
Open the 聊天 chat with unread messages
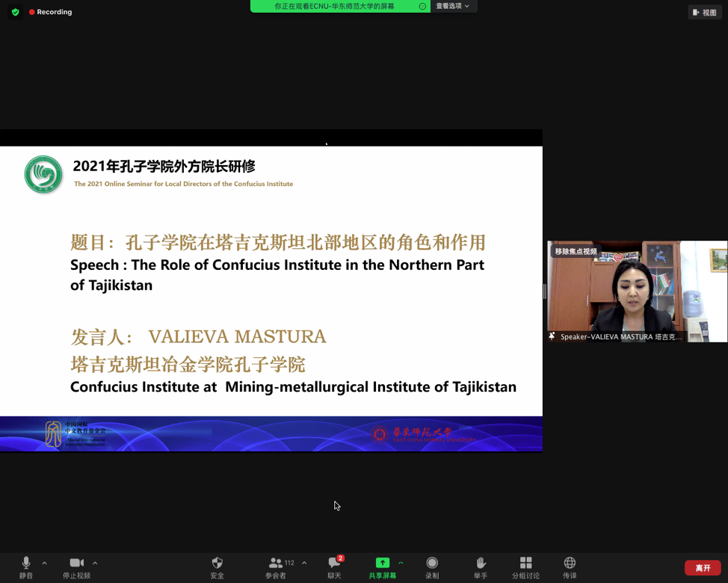[x=334, y=567]
